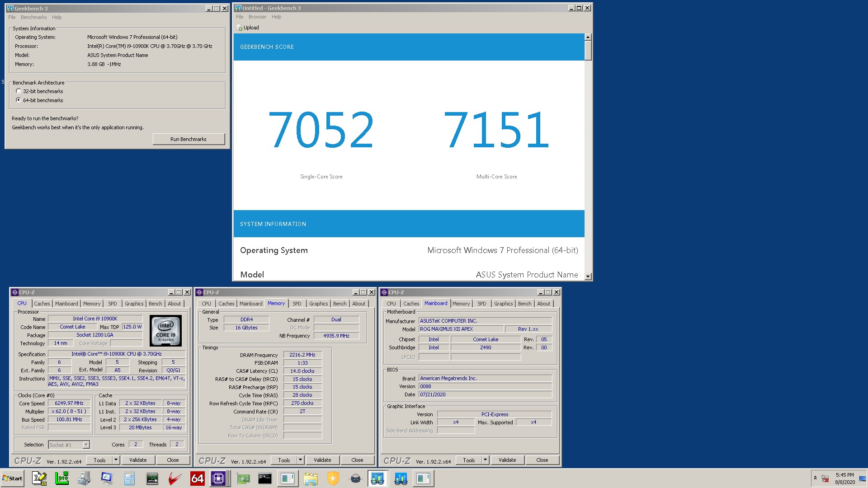Image resolution: width=868 pixels, height=488 pixels.
Task: Switch to the non-highlighted Geekbench taskbar icon
Action: click(401, 479)
